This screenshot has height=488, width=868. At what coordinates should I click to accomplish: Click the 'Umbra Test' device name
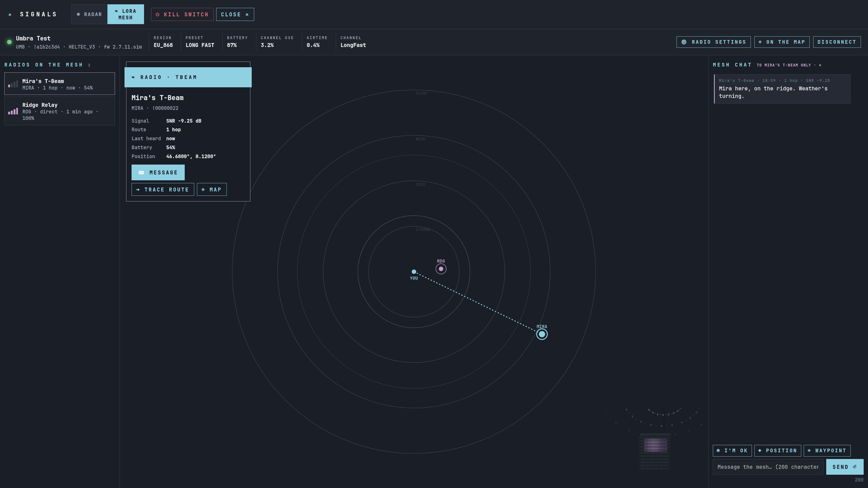pos(33,38)
